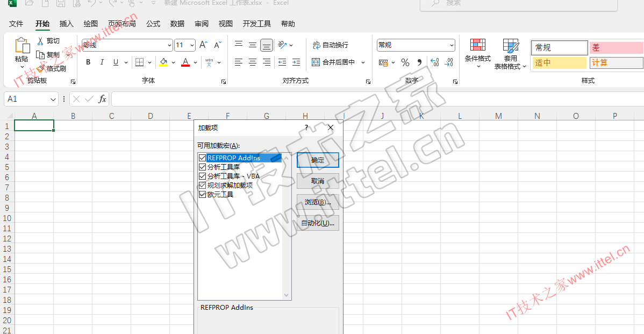
Task: Decrease the indent level
Action: click(x=282, y=62)
